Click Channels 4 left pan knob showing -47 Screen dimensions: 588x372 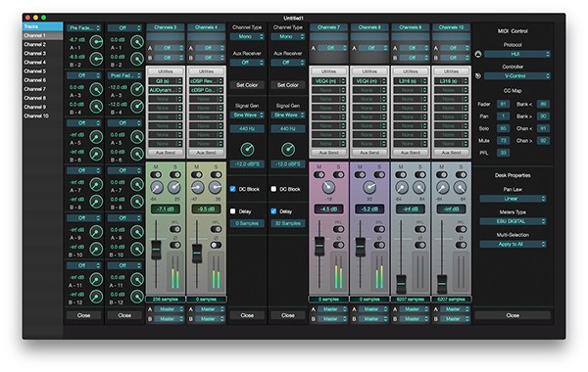click(197, 187)
